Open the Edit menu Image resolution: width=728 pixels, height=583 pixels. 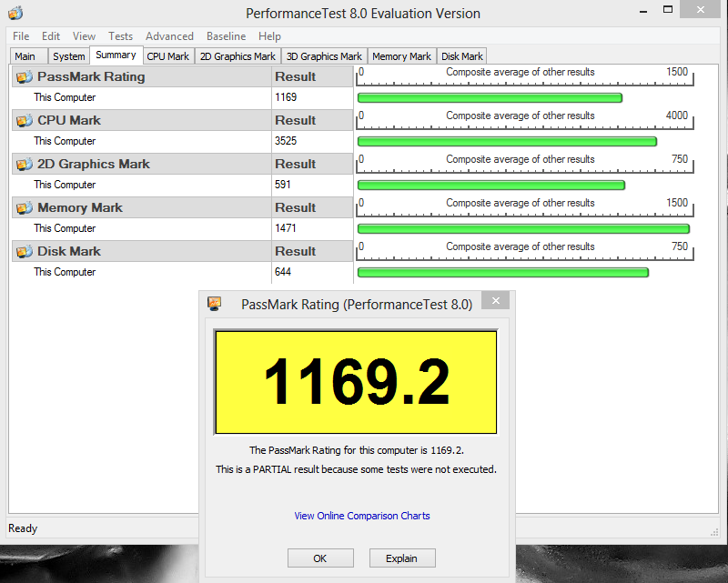tap(51, 36)
